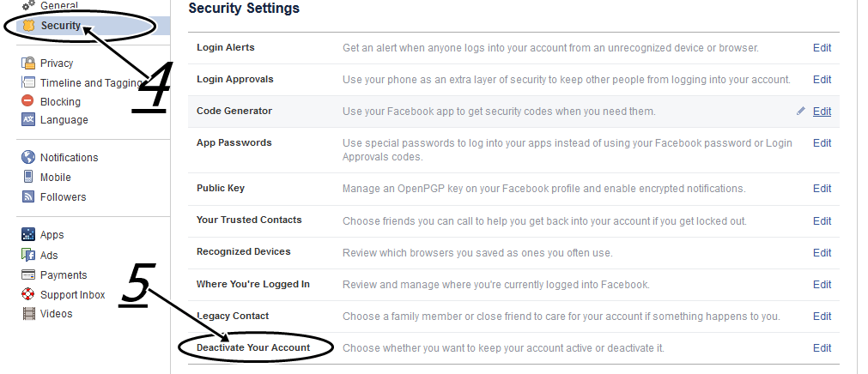Click the Code Generator row title
This screenshot has width=868, height=374.
click(x=234, y=111)
